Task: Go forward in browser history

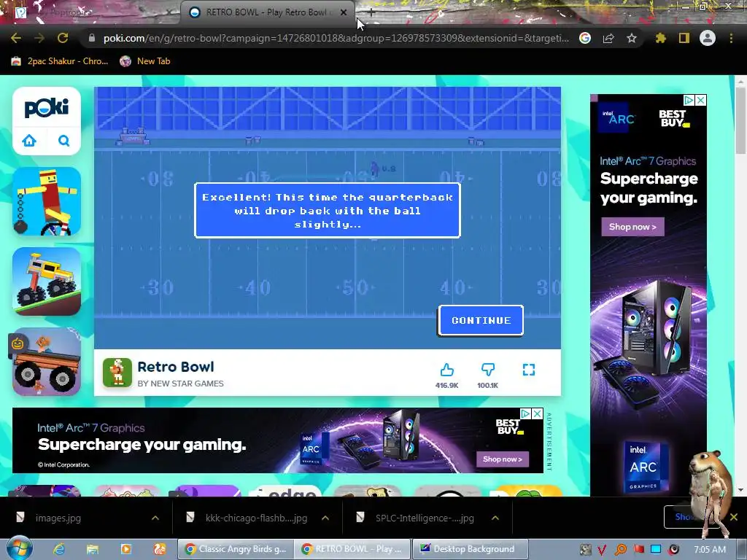Action: coord(39,38)
